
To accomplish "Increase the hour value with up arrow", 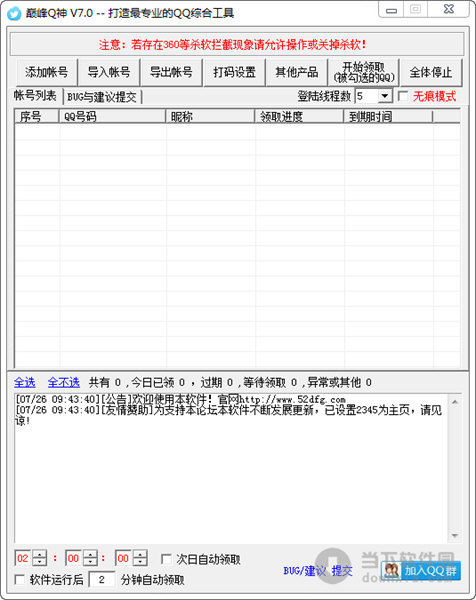I will (x=39, y=554).
